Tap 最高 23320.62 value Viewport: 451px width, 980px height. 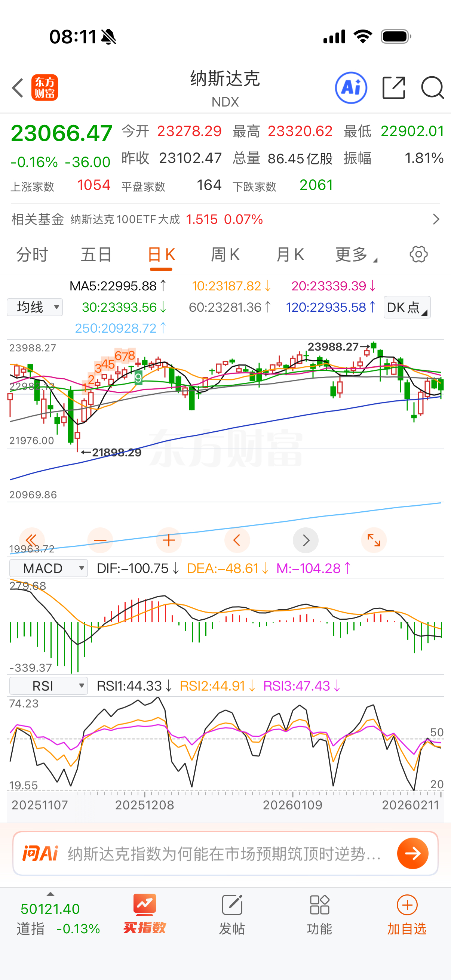coord(300,131)
